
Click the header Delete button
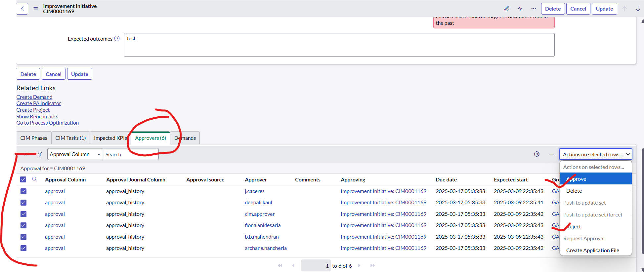(553, 9)
